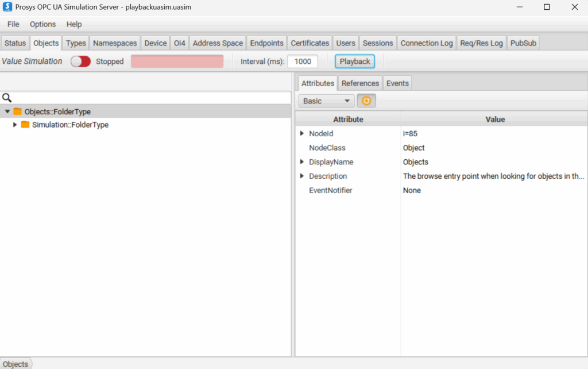588x369 pixels.
Task: Click the pink simulation status bar
Action: click(x=177, y=61)
